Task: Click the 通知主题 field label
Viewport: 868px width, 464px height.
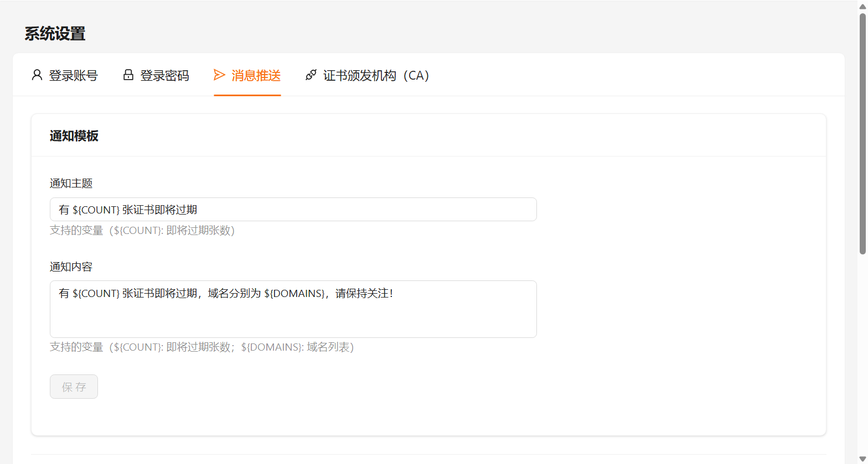Action: (x=71, y=184)
